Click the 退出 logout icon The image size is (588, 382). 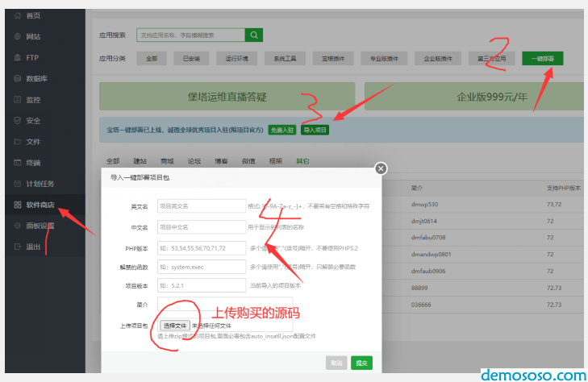[17, 247]
